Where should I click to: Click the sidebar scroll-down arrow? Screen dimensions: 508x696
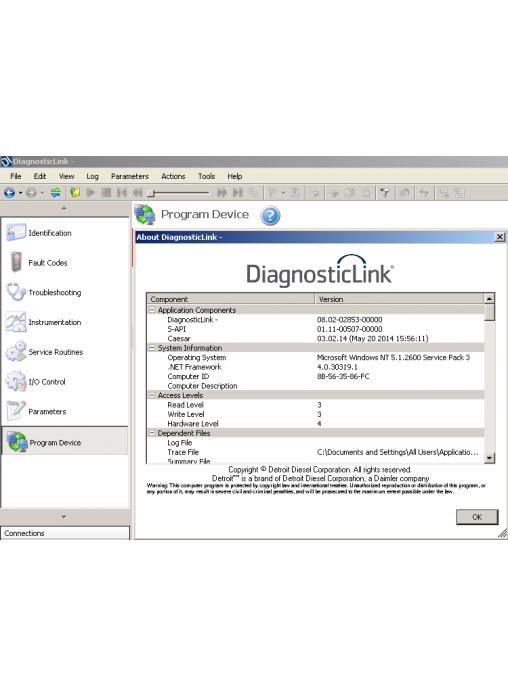pos(64,517)
